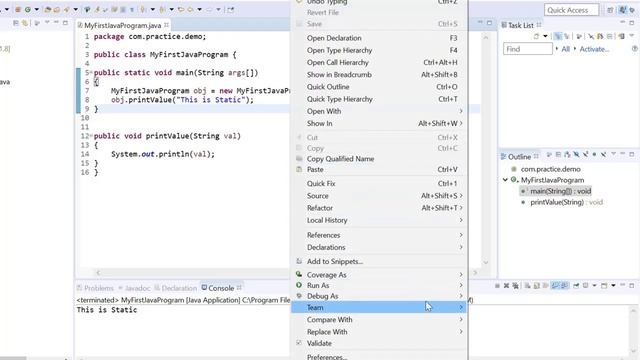Open Package Explorer view menu arrow
Image resolution: width=640 pixels, height=360 pixels.
tap(47, 22)
